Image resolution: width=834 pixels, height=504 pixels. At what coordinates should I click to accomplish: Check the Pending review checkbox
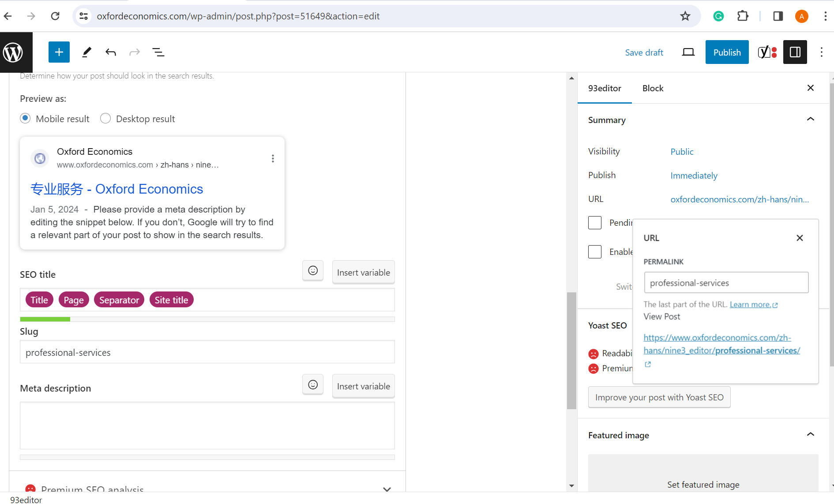(595, 223)
